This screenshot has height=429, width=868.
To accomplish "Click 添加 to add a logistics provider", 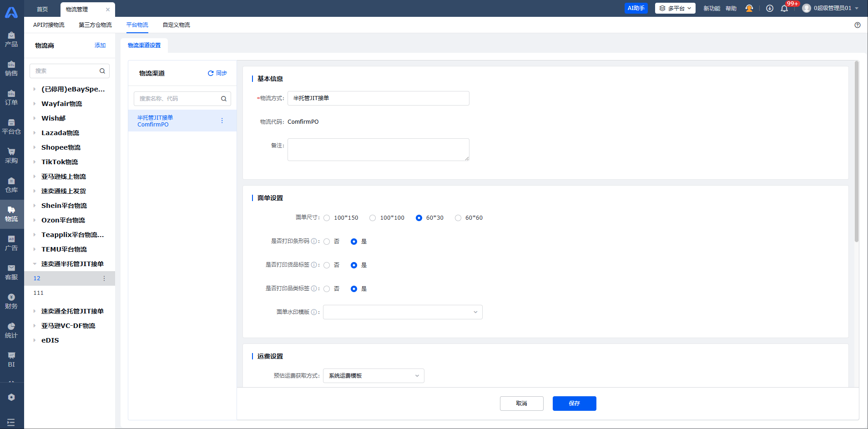I will pos(100,45).
